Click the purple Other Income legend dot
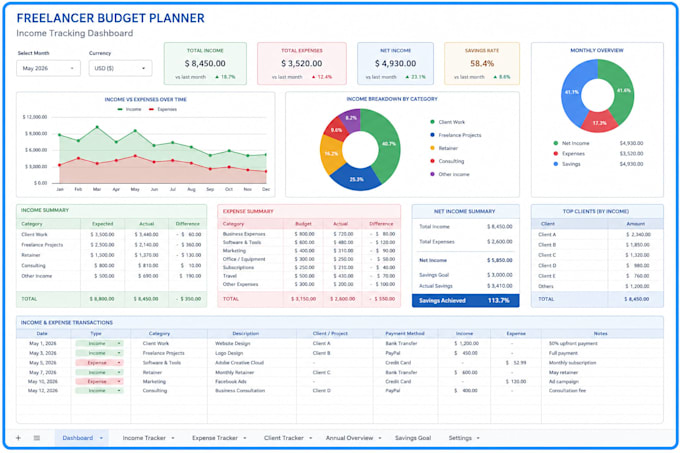This screenshot has width=680, height=453. (432, 174)
